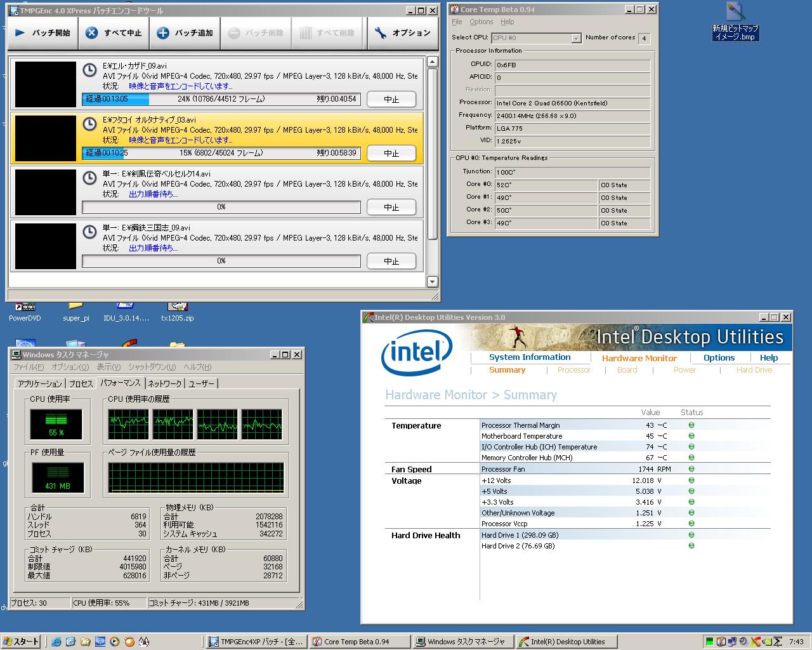Open the Help menu in Core Temp
Screen dimensions: 812x650
point(507,22)
